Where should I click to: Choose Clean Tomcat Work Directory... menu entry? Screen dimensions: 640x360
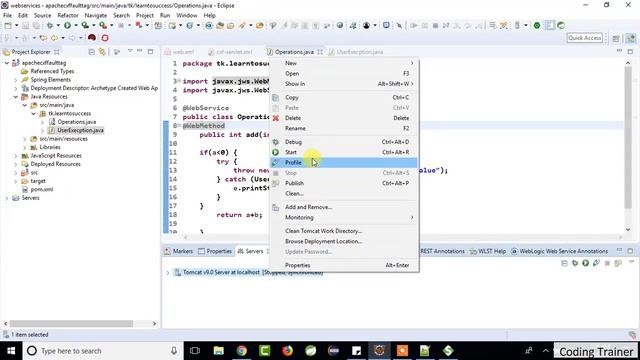pyautogui.click(x=344, y=231)
